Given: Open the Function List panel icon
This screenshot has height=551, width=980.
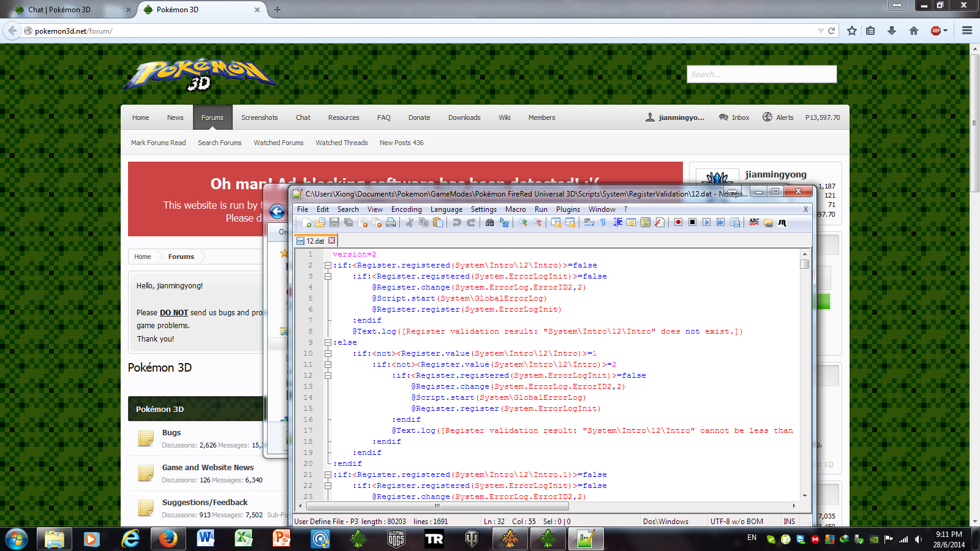Looking at the screenshot, I should (659, 223).
